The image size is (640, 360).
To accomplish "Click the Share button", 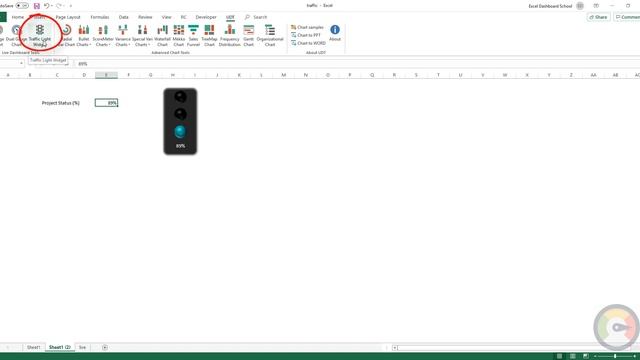I will click(x=598, y=17).
